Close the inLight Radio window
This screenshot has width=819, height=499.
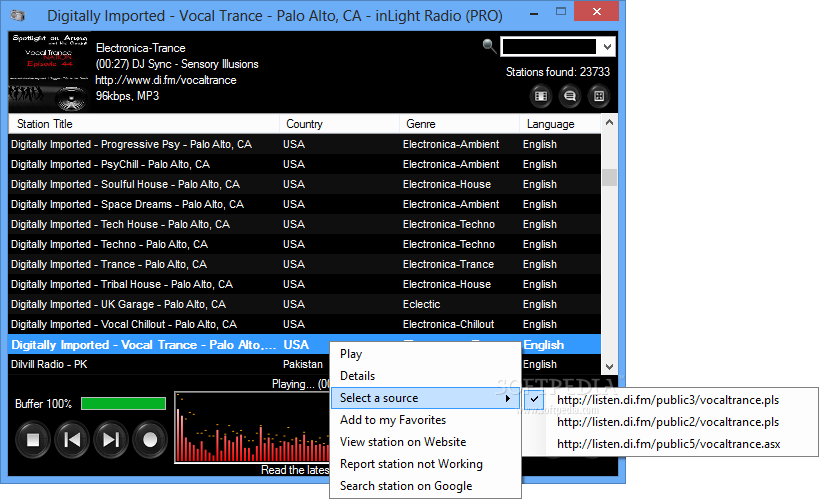[596, 11]
